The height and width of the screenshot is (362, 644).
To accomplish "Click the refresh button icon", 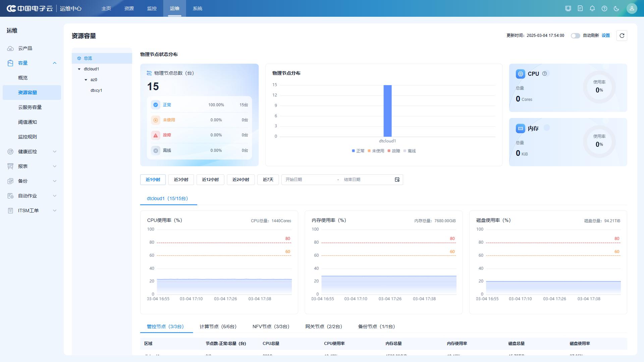I will pyautogui.click(x=622, y=36).
